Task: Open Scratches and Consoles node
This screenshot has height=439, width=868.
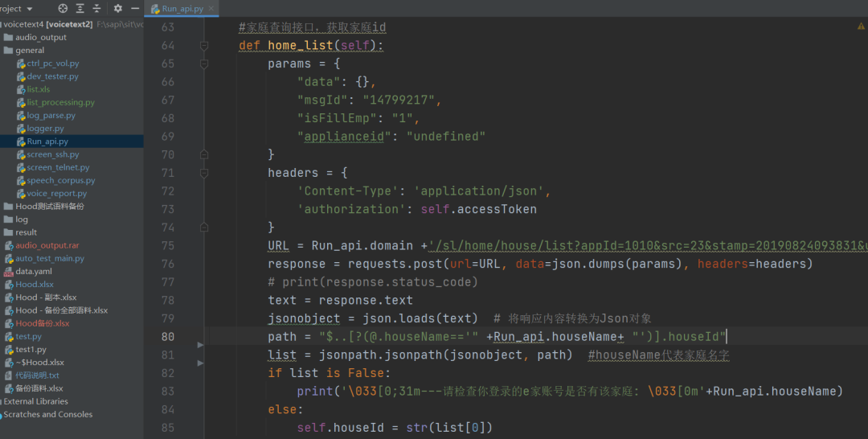Action: point(47,414)
